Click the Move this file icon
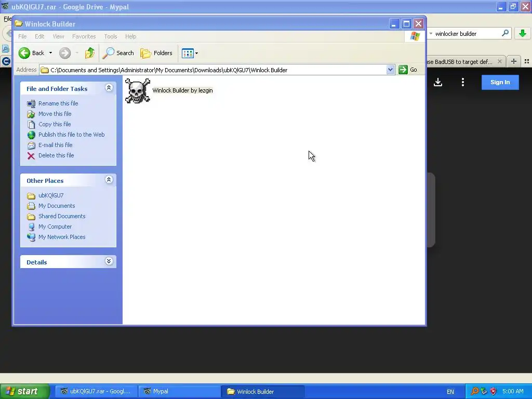This screenshot has width=532, height=399. (x=31, y=114)
